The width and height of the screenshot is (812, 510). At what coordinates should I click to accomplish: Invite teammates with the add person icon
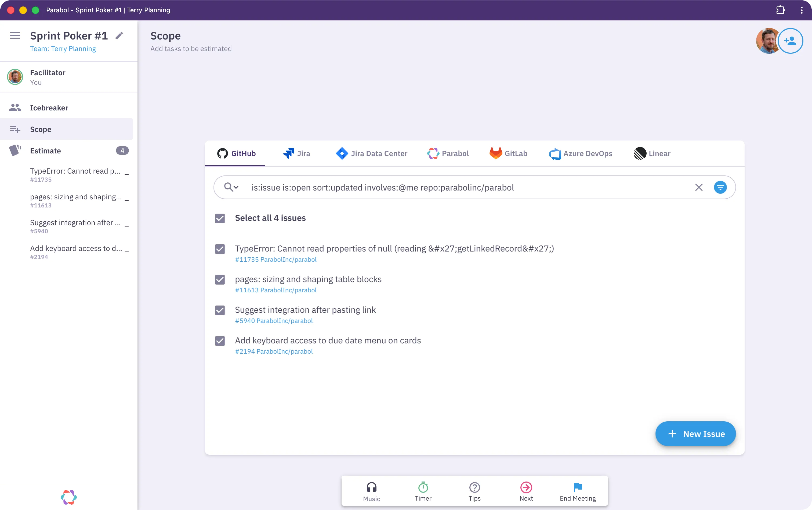point(790,41)
